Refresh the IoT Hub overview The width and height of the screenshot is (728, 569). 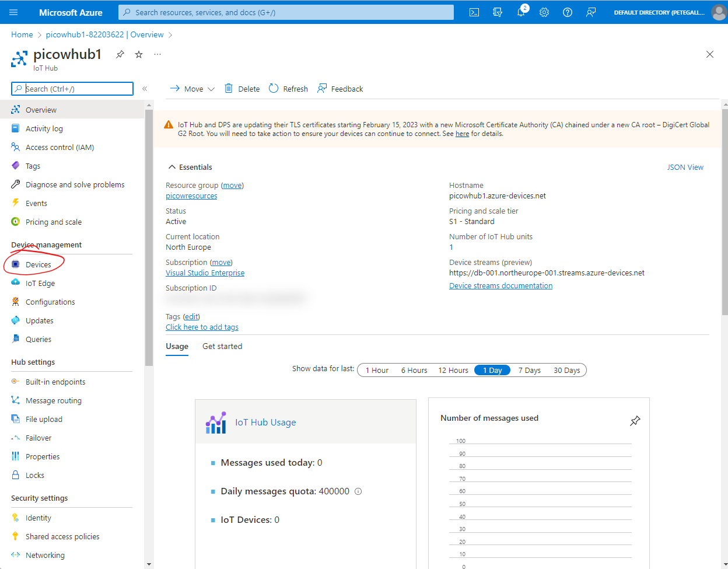[288, 89]
